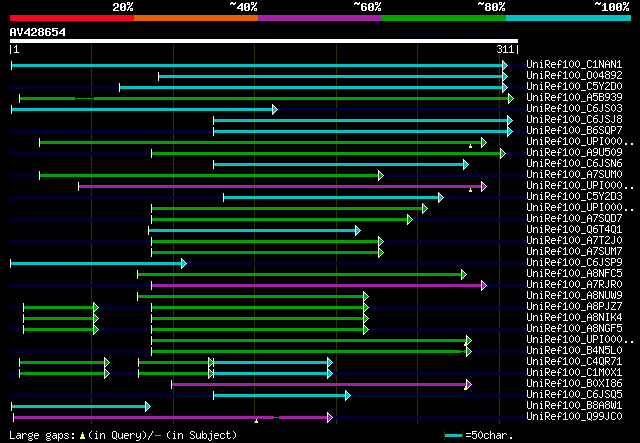Image resolution: width=640 pixels, height=443 pixels.
Task: Select the UniRef100_B0XI86 label
Action: [574, 384]
